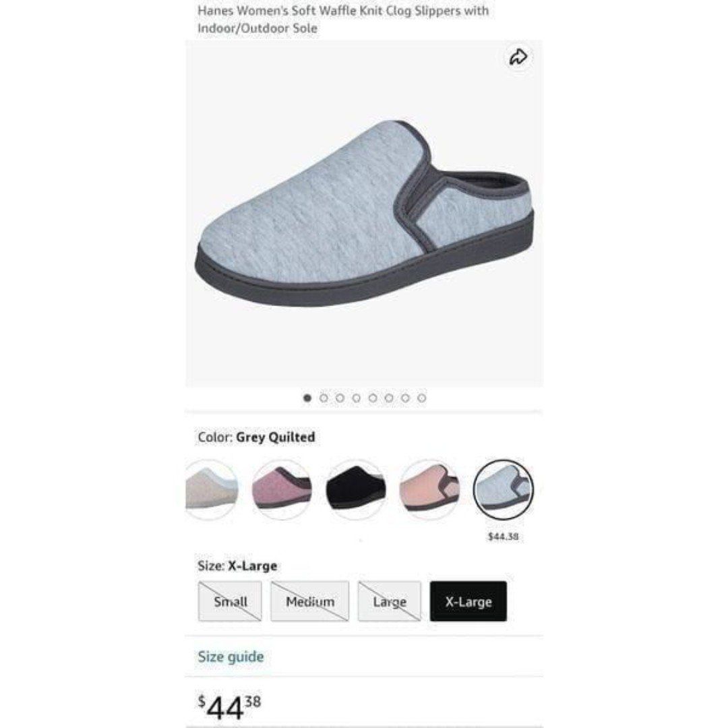Jump to the fifth image dot
This screenshot has width=728, height=728.
click(372, 398)
